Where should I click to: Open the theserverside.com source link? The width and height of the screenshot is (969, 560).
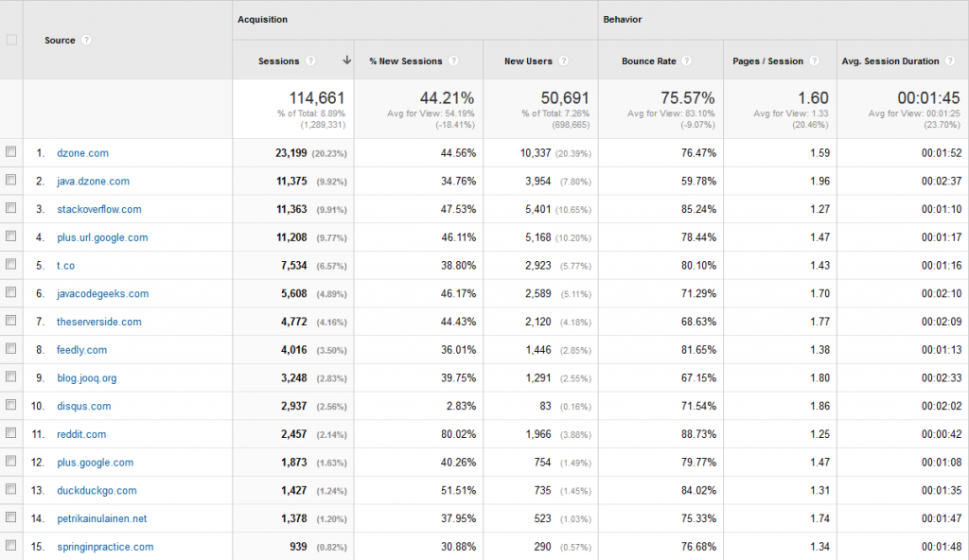click(98, 322)
